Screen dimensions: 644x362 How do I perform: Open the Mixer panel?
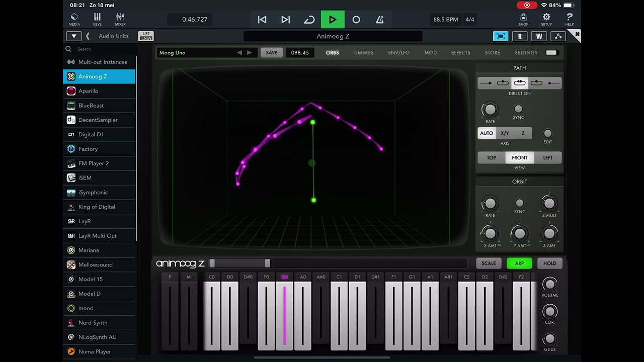point(120,19)
